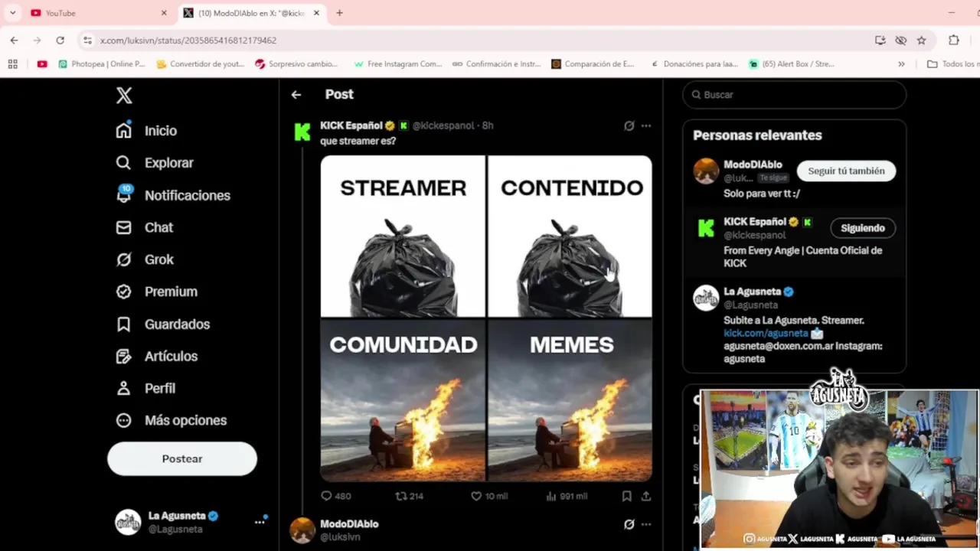Open Explorar in the sidebar
Screen dimensions: 980x551
click(x=155, y=163)
